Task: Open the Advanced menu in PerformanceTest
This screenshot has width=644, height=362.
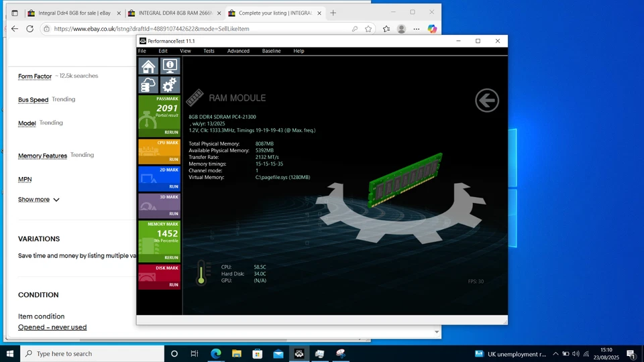Action: (238, 51)
